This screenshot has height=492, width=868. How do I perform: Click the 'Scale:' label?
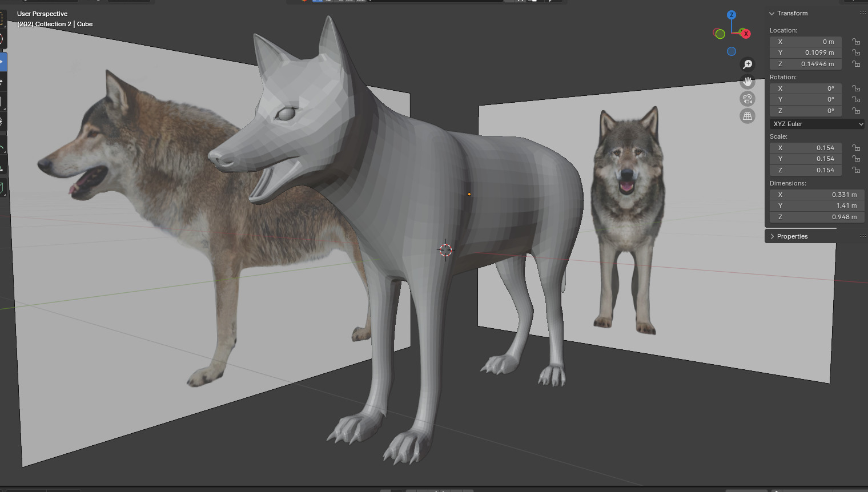tap(778, 136)
